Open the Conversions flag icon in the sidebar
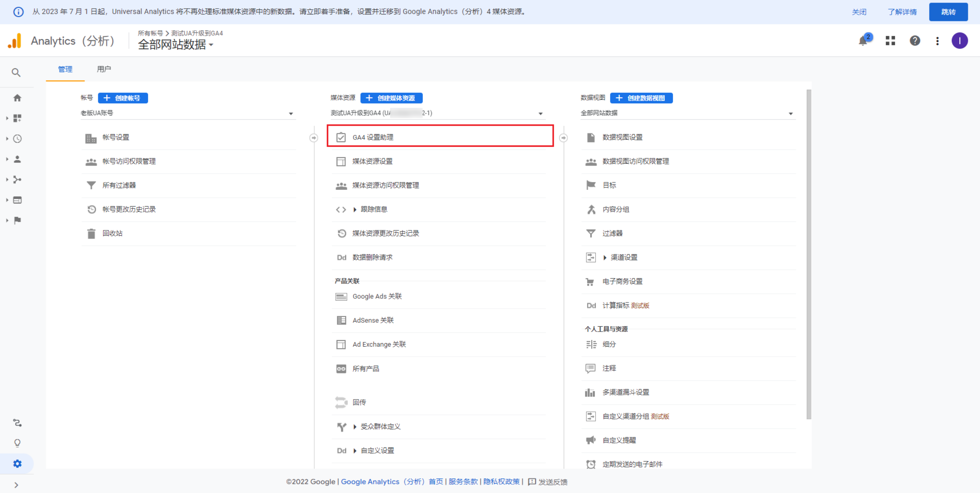Screen dimensions: 980x493 point(17,220)
